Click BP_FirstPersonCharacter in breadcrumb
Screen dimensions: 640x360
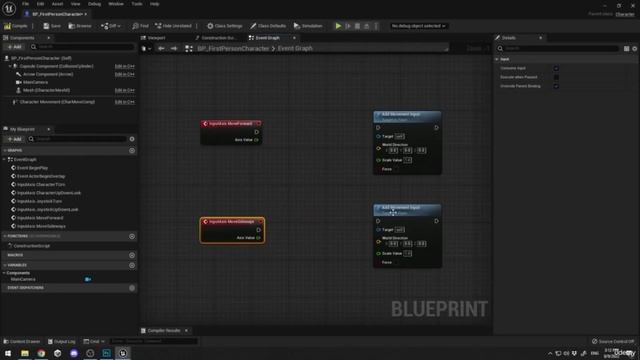tap(233, 48)
